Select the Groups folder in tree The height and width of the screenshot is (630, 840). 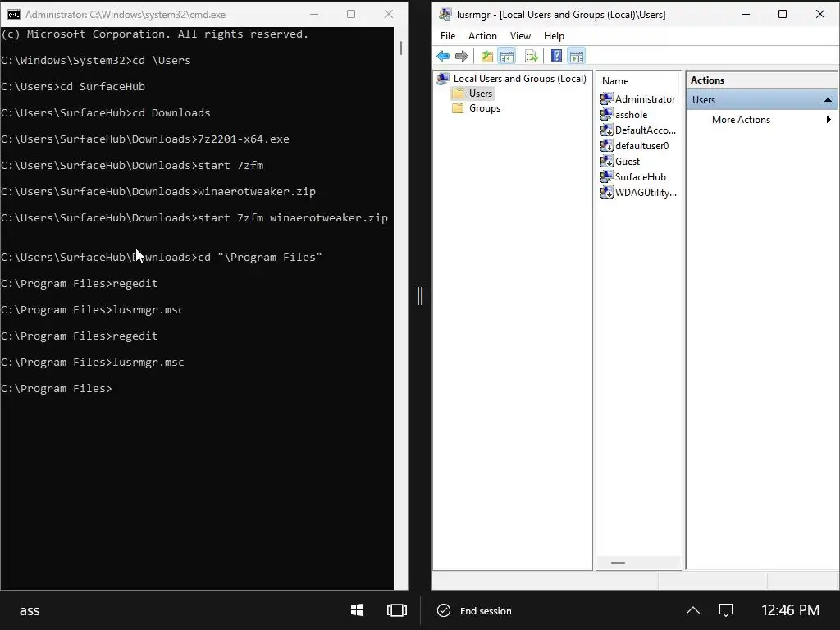tap(477, 108)
